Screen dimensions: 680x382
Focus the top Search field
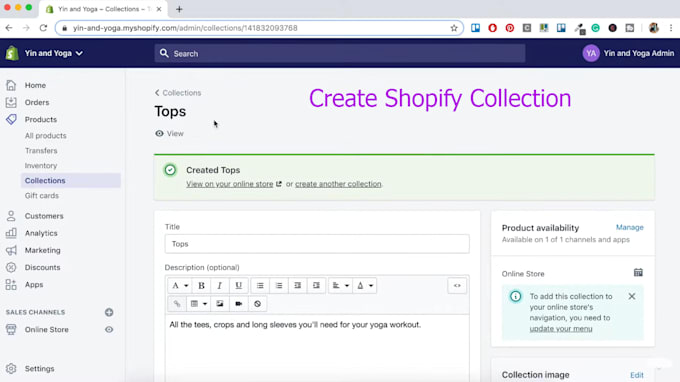pyautogui.click(x=340, y=53)
